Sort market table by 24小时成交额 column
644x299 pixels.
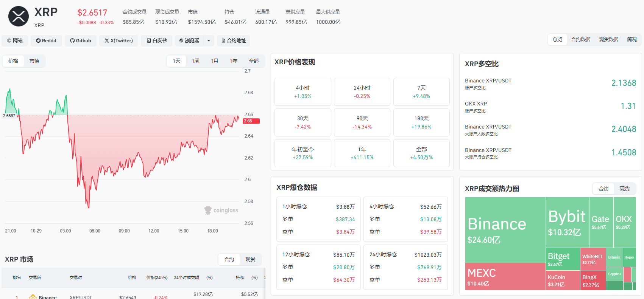click(186, 277)
